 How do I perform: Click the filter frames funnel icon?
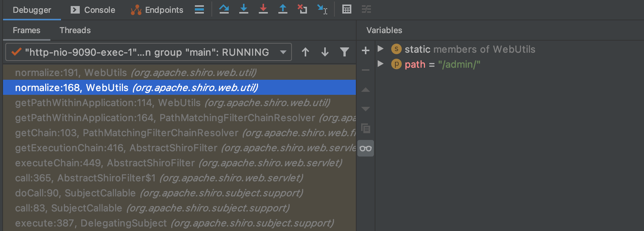[345, 52]
